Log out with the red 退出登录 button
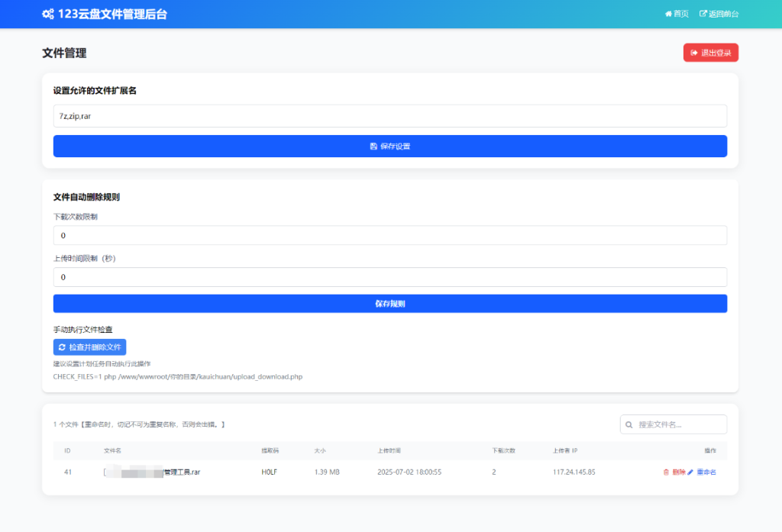 pos(710,53)
